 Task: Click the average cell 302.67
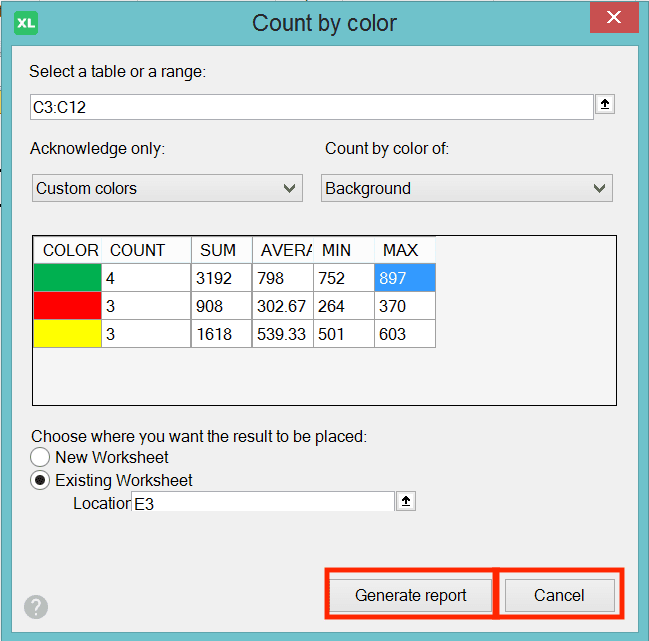283,305
